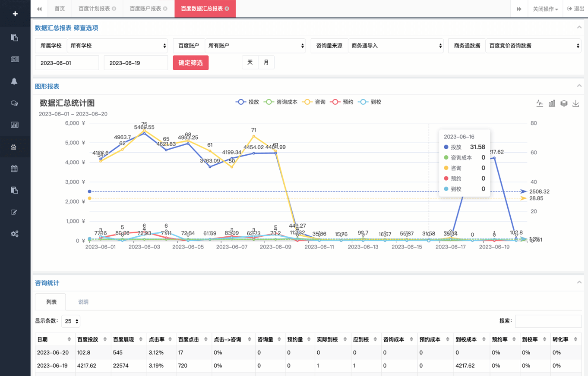Hide the 到校 legend series

(370, 102)
